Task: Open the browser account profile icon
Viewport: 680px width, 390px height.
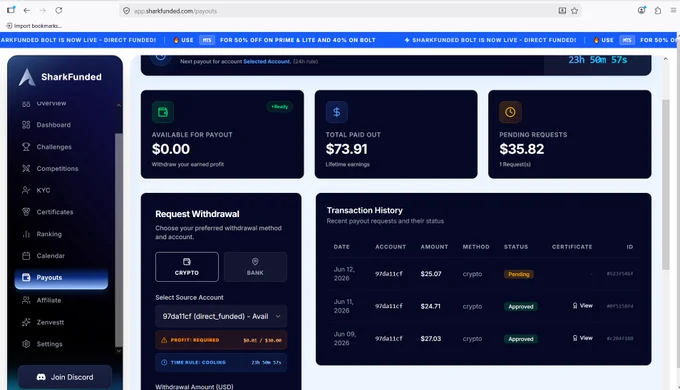Action: click(x=641, y=10)
